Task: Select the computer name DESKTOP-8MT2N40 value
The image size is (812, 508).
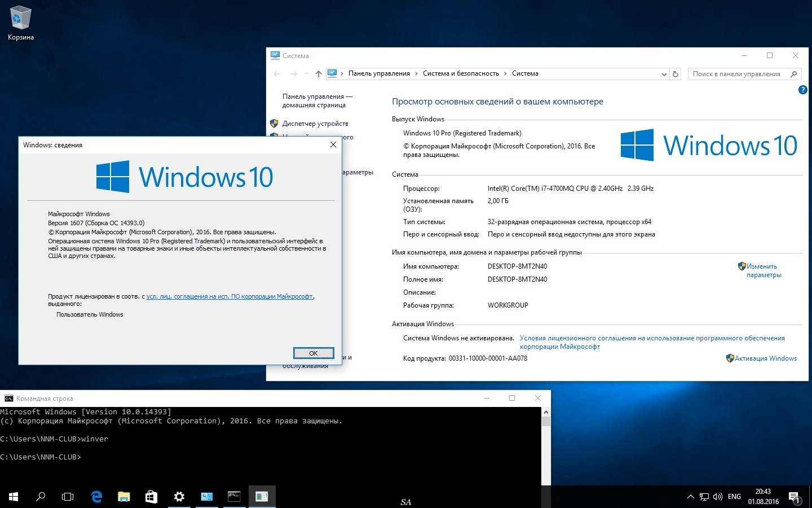Action: click(x=517, y=266)
